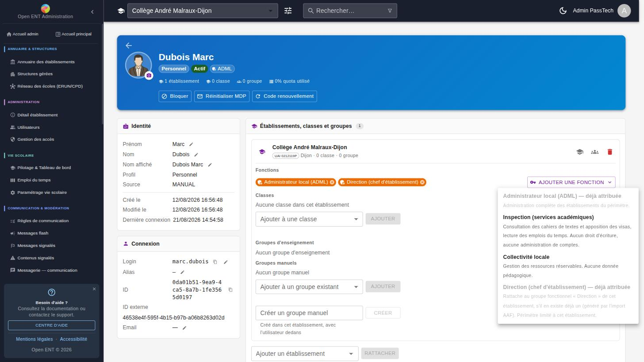Open Structures gérées

click(x=35, y=74)
